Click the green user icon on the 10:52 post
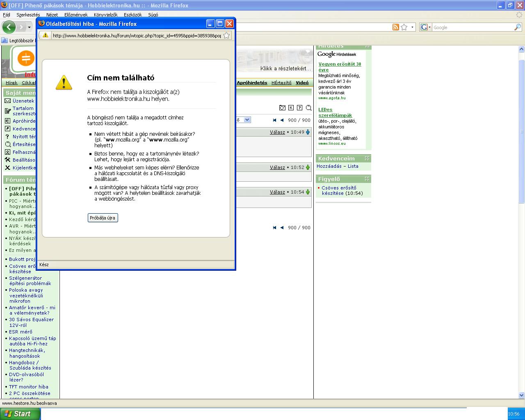 coord(308,167)
